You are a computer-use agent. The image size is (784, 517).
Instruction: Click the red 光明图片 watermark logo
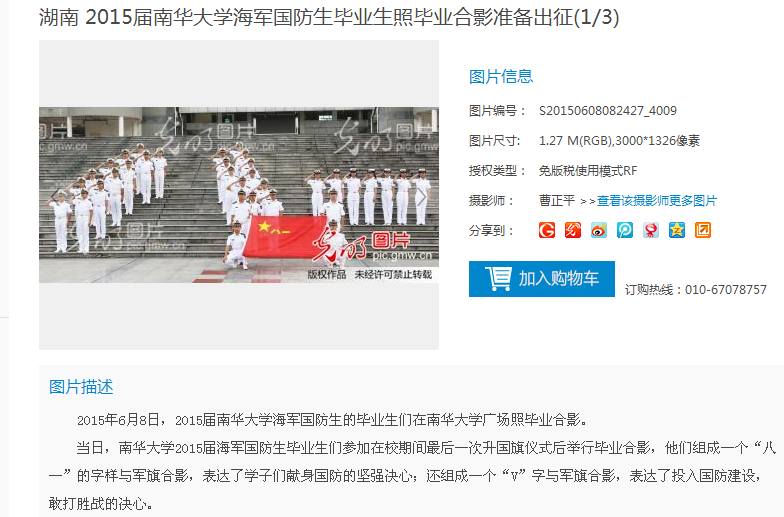point(362,244)
